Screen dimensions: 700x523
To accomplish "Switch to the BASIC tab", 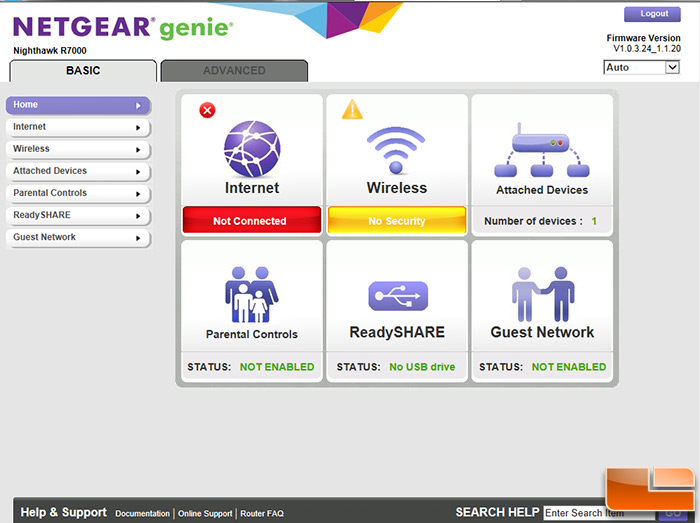I will point(83,71).
